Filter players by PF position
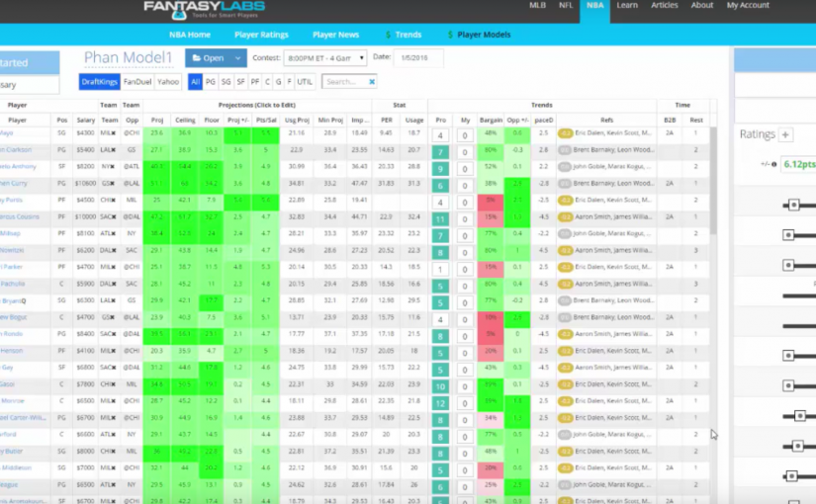The width and height of the screenshot is (816, 504). coord(254,82)
